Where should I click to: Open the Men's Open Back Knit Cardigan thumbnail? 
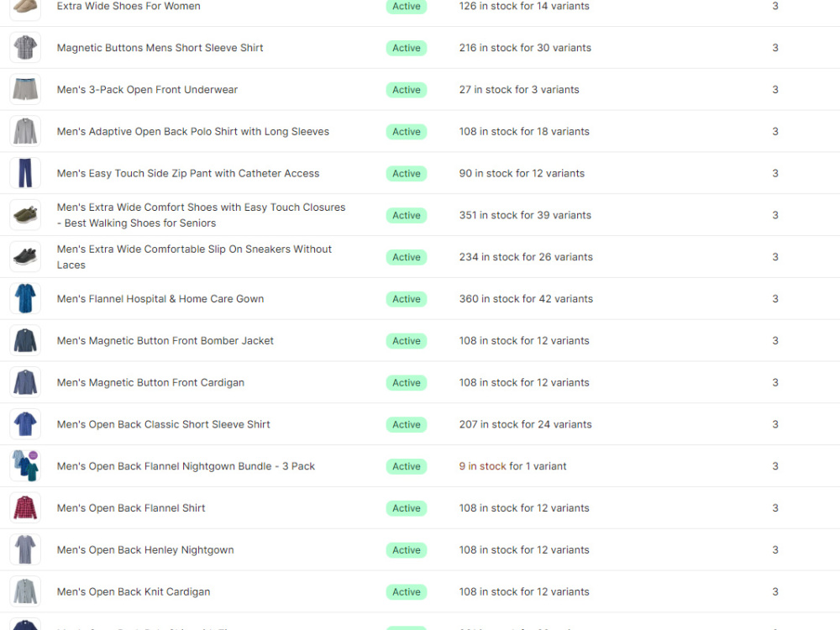pos(25,591)
